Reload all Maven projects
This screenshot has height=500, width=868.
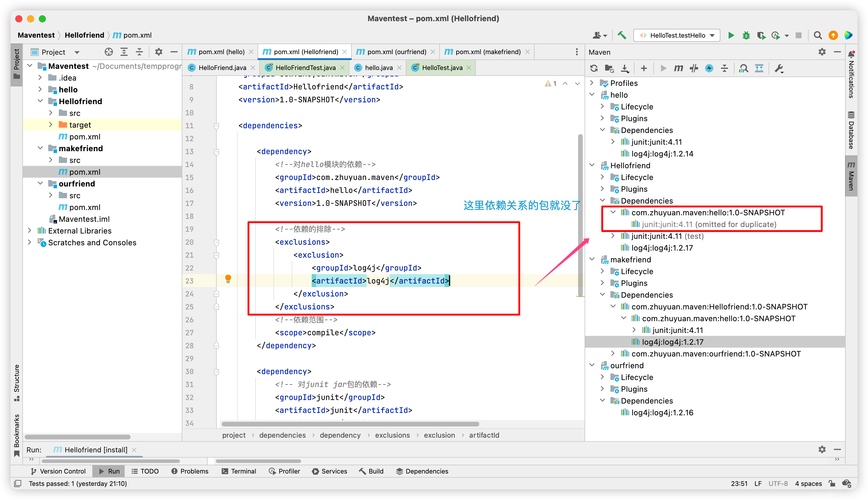[x=594, y=68]
